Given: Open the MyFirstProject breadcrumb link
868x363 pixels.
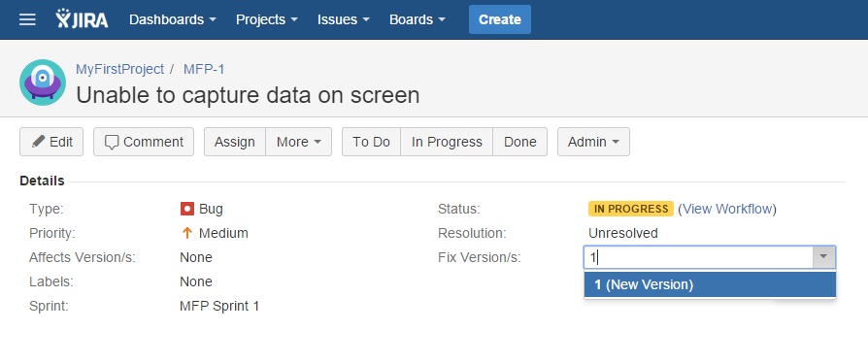Looking at the screenshot, I should click(119, 69).
